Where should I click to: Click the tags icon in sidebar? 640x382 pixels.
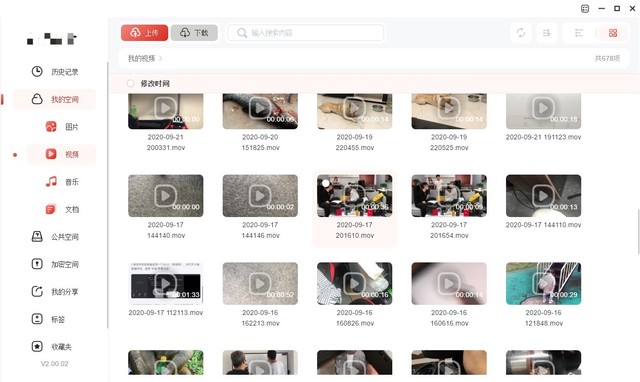(x=37, y=319)
